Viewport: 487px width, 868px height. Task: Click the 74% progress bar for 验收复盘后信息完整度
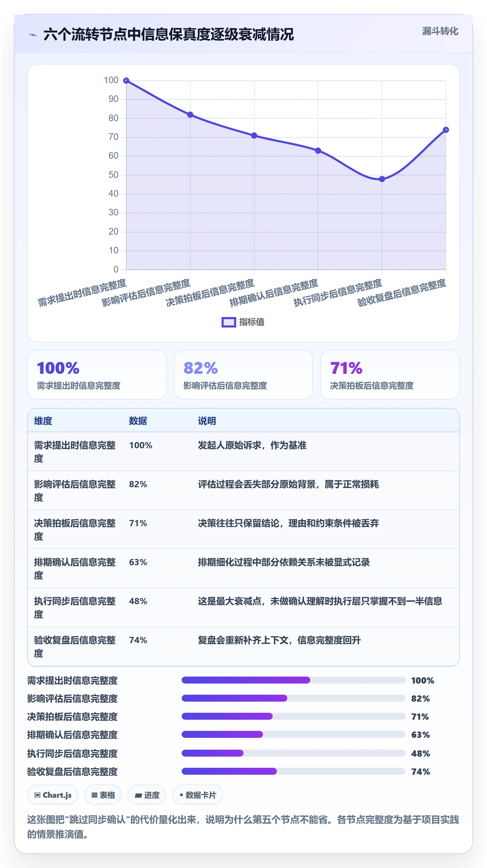click(x=294, y=771)
